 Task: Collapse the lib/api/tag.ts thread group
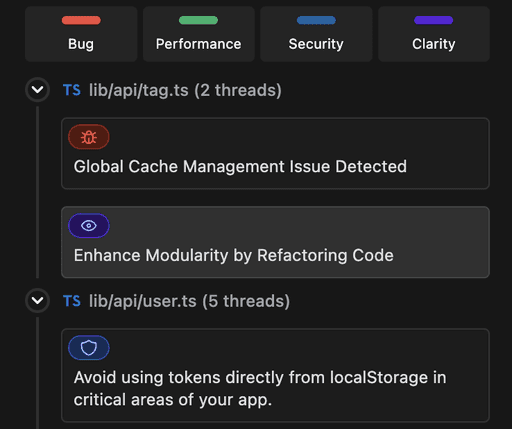38,90
